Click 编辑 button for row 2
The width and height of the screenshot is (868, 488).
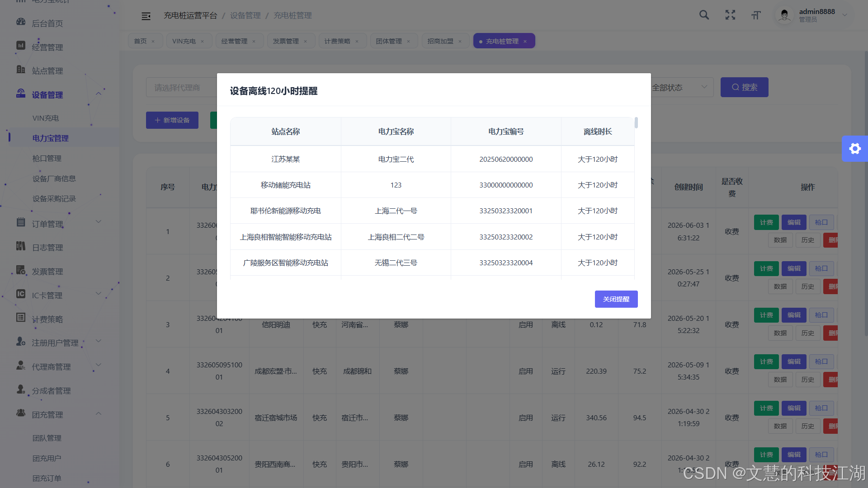coord(794,268)
